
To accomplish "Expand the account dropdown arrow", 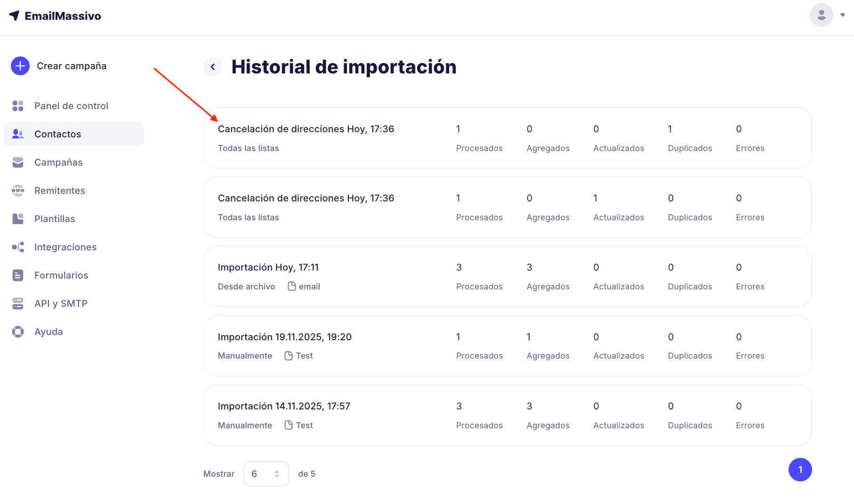I will tap(843, 15).
